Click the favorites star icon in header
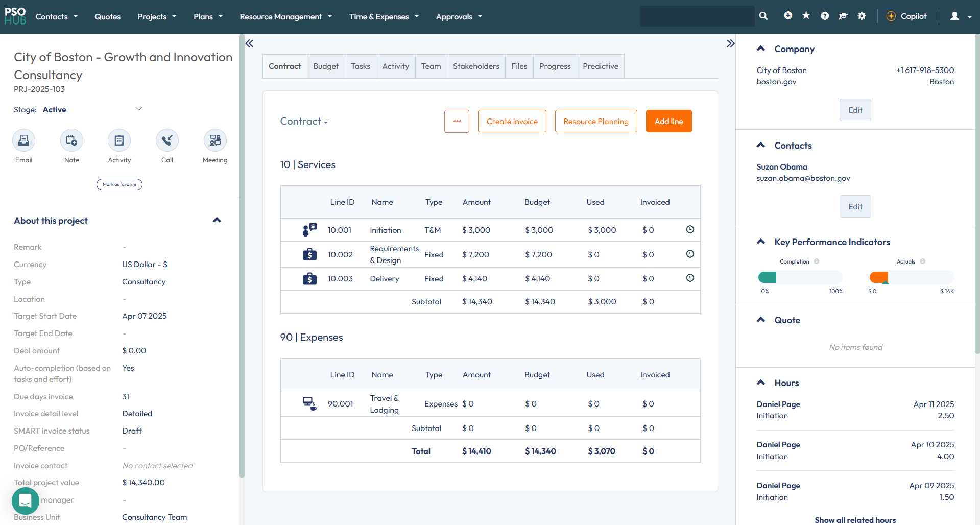The image size is (980, 525). click(806, 16)
